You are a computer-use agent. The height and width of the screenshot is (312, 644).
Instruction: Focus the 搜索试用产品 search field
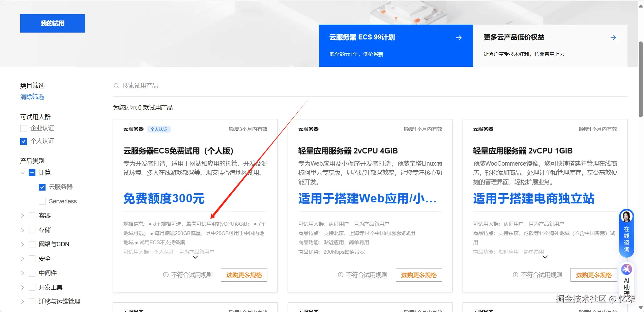370,86
